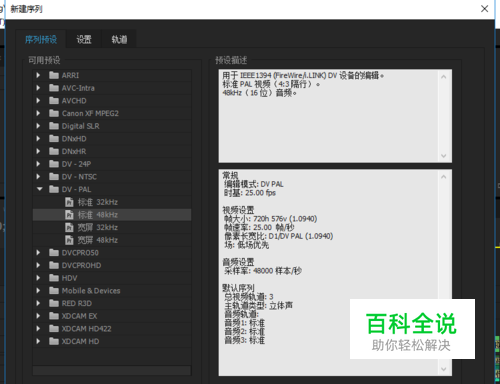This screenshot has height=384, width=500.
Task: Expand the DV - NTSC folder arrow
Action: (38, 177)
